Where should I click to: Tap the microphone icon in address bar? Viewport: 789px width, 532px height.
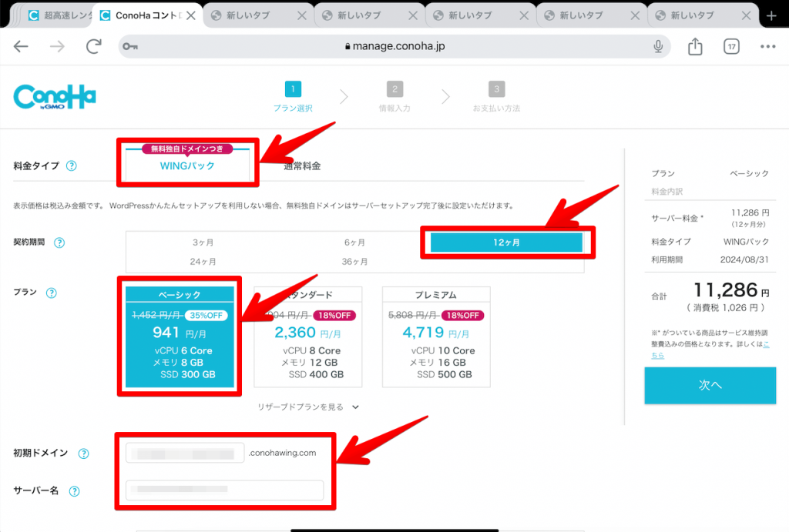coord(659,47)
